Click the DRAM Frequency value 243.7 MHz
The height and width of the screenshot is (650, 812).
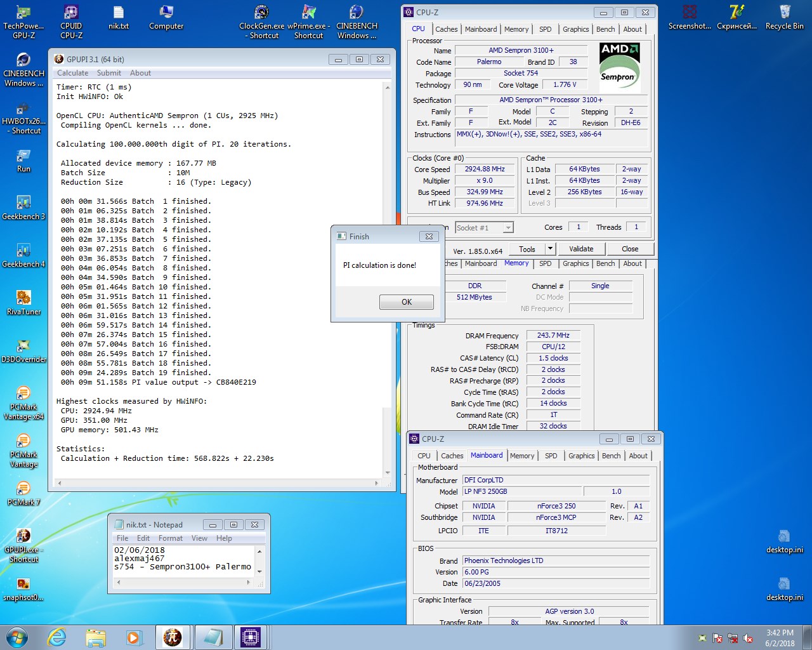[553, 335]
